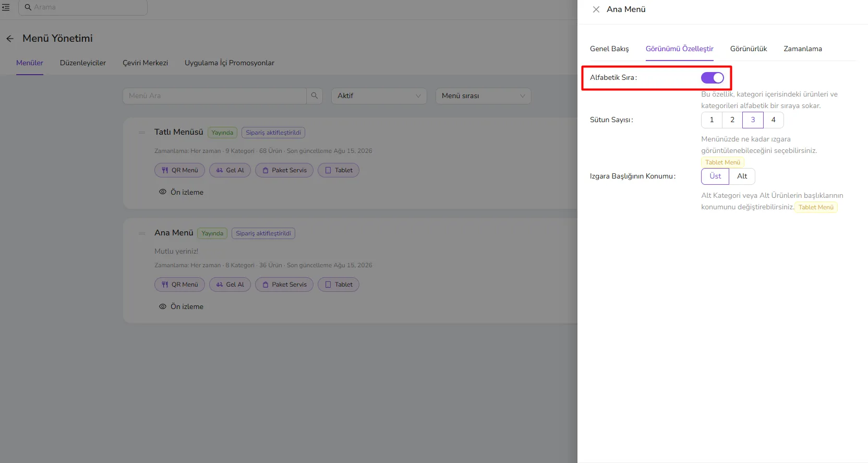This screenshot has height=463, width=868.
Task: Click the QR Menü chip under Tatlı Menüsü
Action: pos(180,170)
